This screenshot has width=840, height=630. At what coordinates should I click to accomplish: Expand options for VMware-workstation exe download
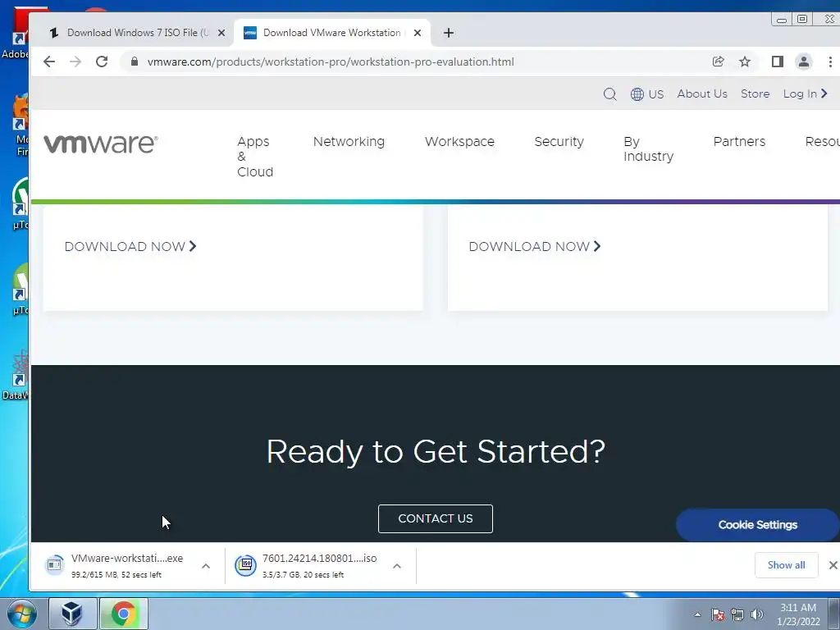[x=206, y=566]
